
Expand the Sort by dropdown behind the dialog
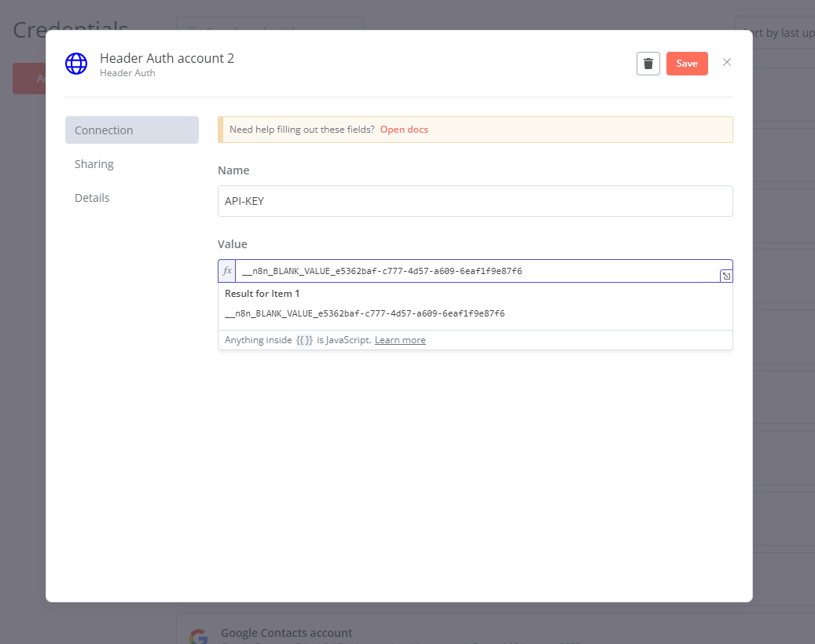[x=778, y=33]
